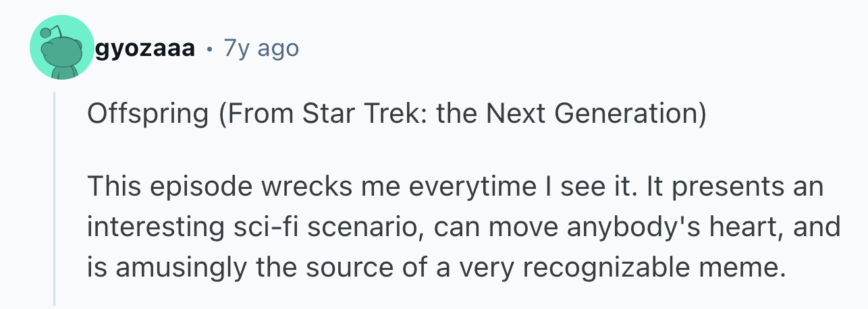
Task: Open gyozaaa's Snoo avatar
Action: tap(61, 49)
